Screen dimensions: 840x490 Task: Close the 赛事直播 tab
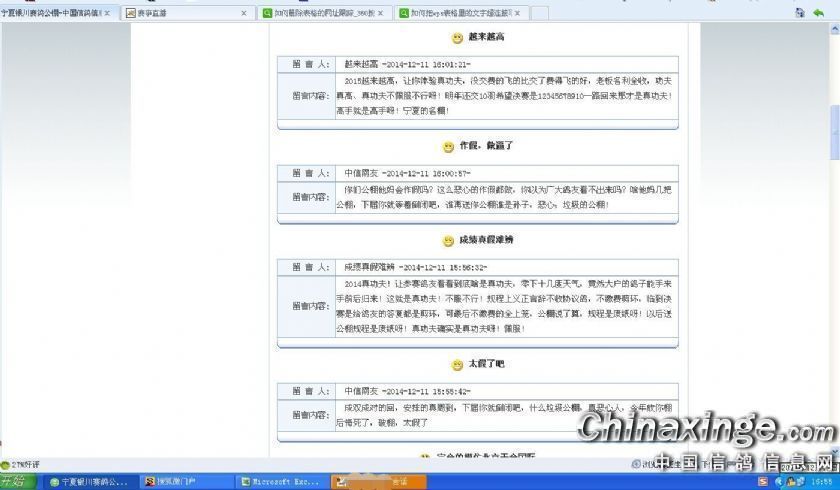pyautogui.click(x=244, y=13)
